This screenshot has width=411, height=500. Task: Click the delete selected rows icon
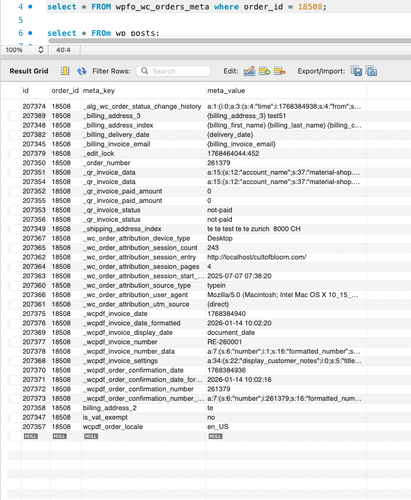[x=280, y=71]
